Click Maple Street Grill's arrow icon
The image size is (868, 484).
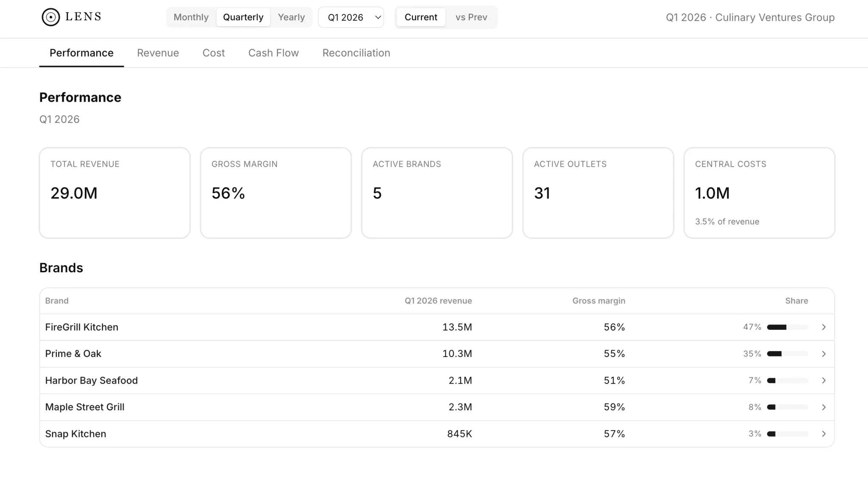pyautogui.click(x=824, y=407)
